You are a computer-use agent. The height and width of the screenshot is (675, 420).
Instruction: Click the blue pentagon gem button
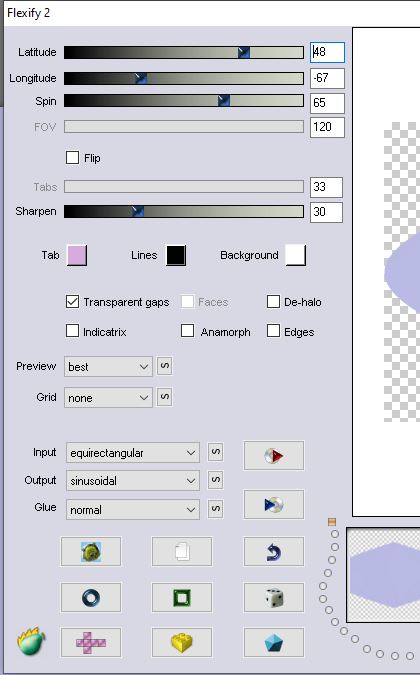(274, 643)
